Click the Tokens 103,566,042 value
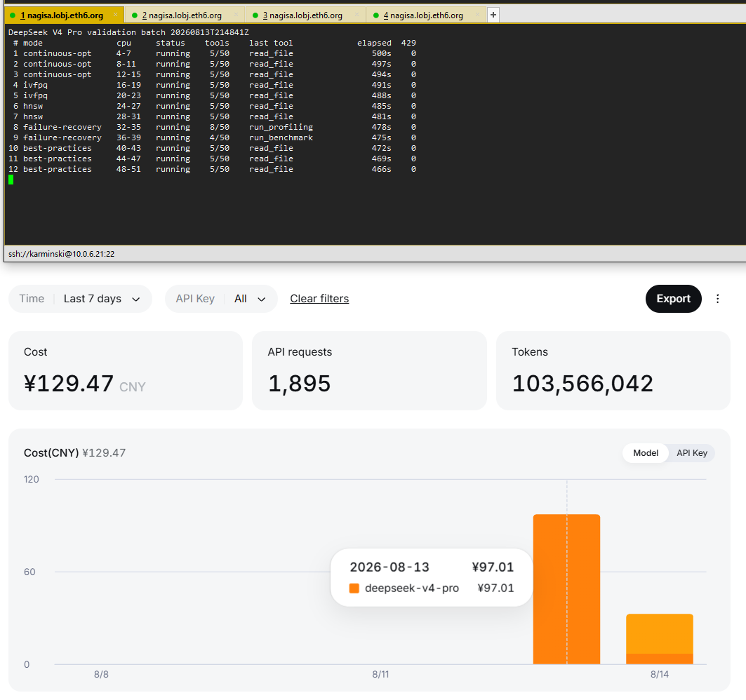The width and height of the screenshot is (746, 700). click(582, 383)
